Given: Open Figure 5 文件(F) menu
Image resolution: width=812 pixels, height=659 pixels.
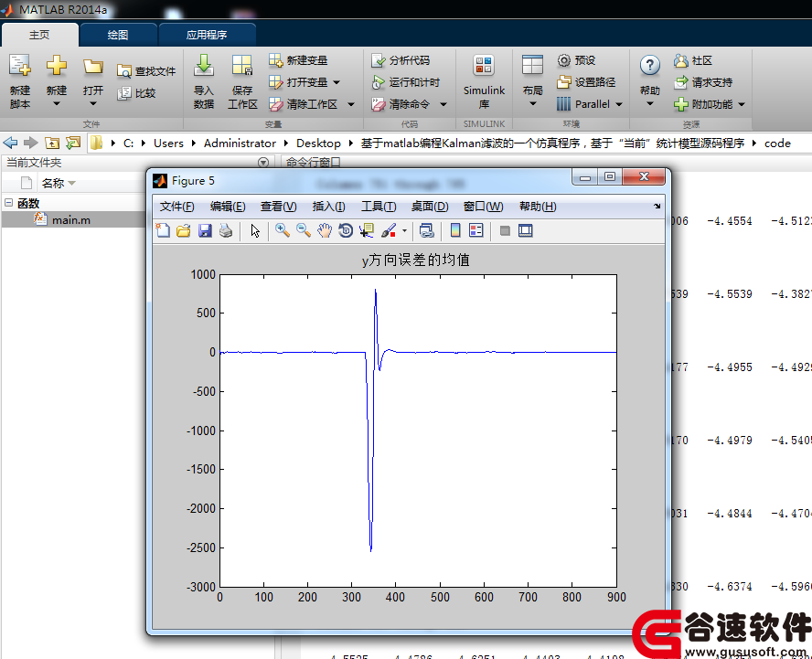Looking at the screenshot, I should (x=176, y=207).
